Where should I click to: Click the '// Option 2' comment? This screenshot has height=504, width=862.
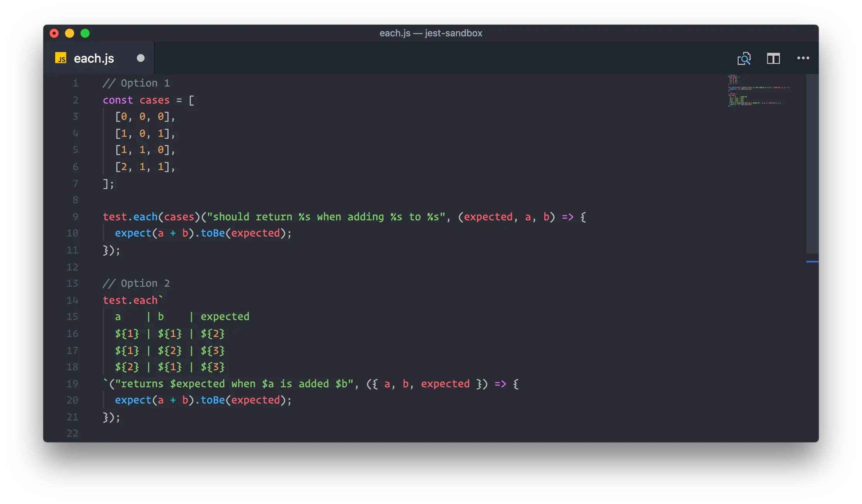pyautogui.click(x=136, y=283)
